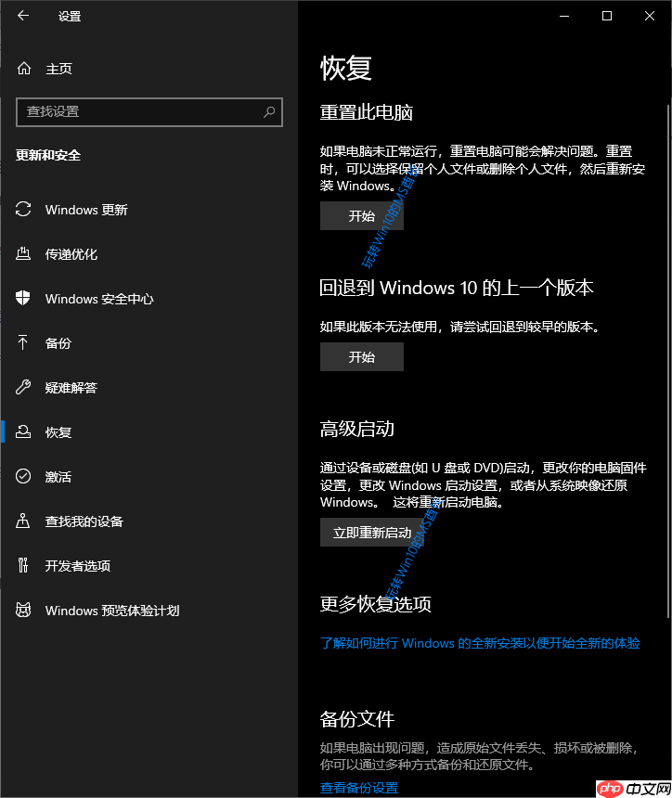Click the 更新和安全 category title
Image resolution: width=672 pixels, height=798 pixels.
pos(48,155)
